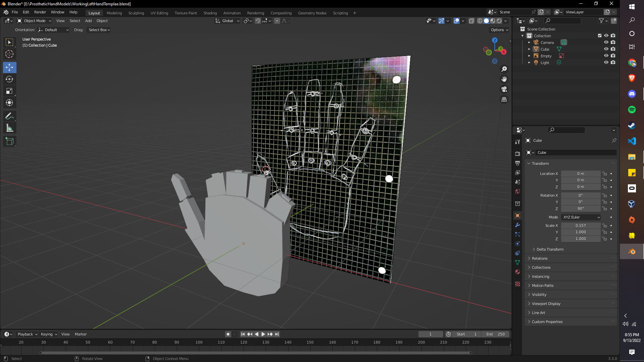This screenshot has width=644, height=362.
Task: Open the XYZ Euler rotation mode dropdown
Action: (581, 217)
